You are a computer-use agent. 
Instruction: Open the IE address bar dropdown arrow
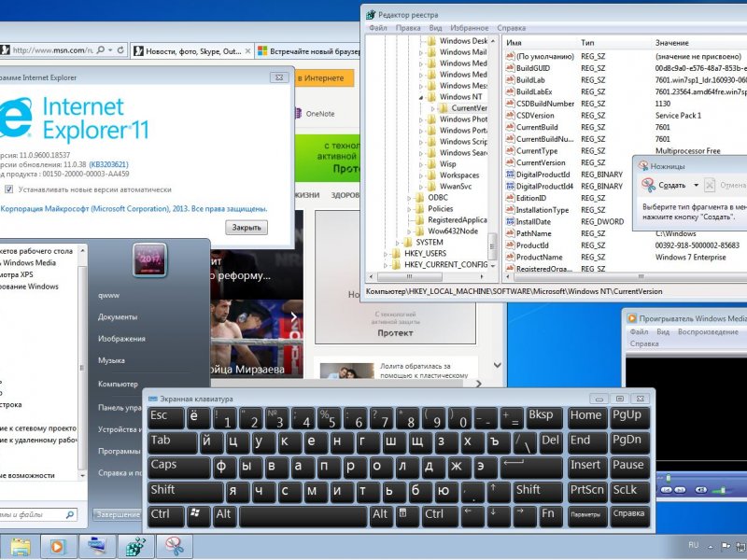(x=110, y=50)
